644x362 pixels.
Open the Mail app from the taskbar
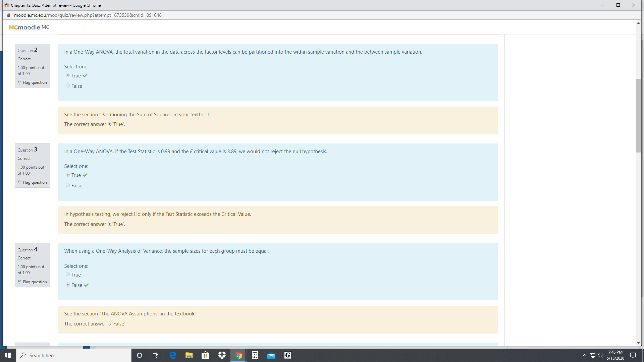click(271, 355)
